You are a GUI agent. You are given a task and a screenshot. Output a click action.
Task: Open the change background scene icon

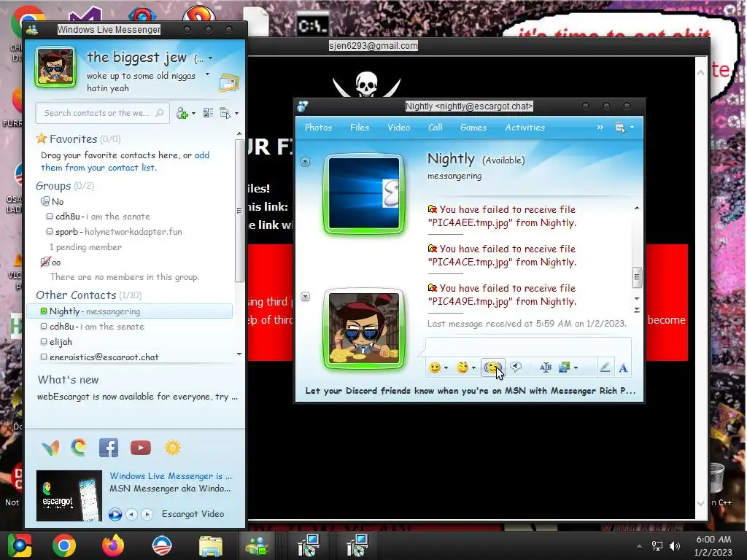coord(565,367)
